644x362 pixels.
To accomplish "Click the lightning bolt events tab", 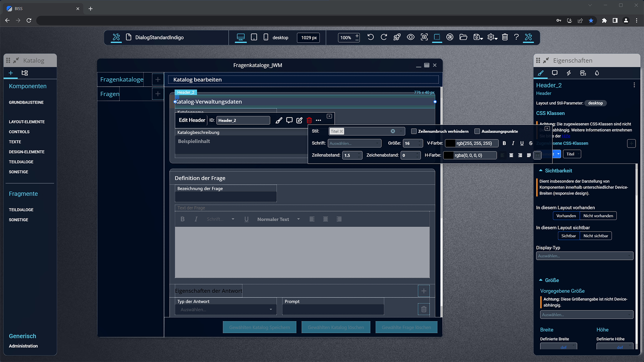I will [569, 73].
